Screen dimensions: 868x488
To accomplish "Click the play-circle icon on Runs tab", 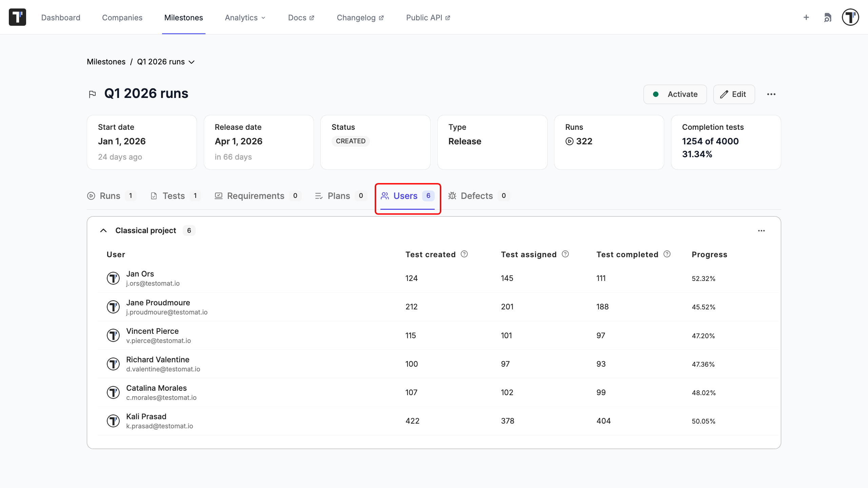I will click(x=91, y=196).
